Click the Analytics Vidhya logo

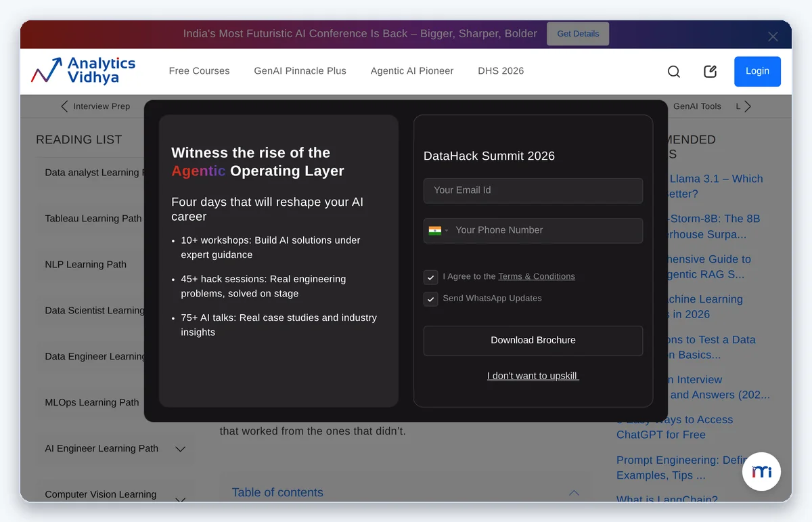point(83,70)
